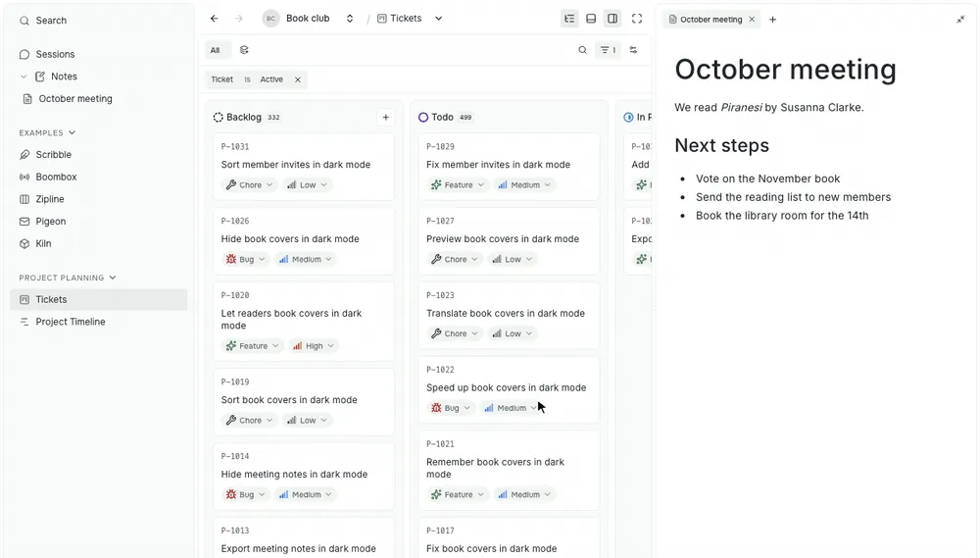The image size is (980, 558).
Task: Switch to the list layout icon
Action: [x=569, y=19]
